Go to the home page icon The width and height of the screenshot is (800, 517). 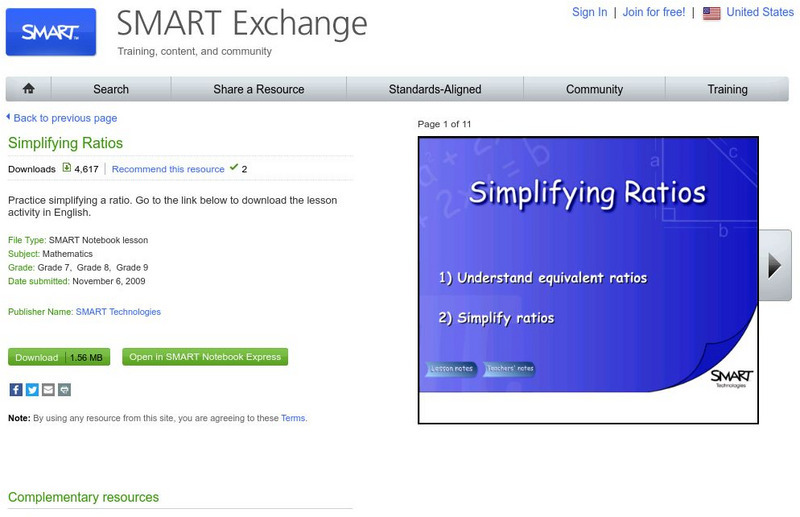[29, 89]
